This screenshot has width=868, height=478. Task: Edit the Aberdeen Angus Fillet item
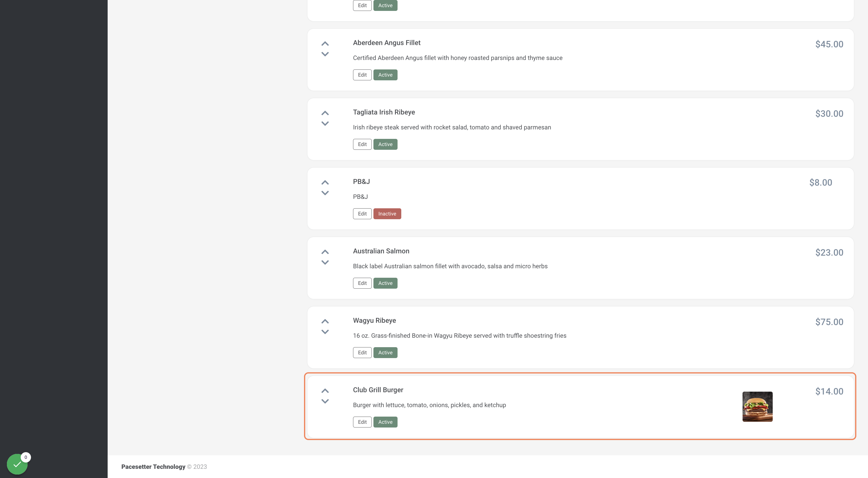(x=362, y=75)
